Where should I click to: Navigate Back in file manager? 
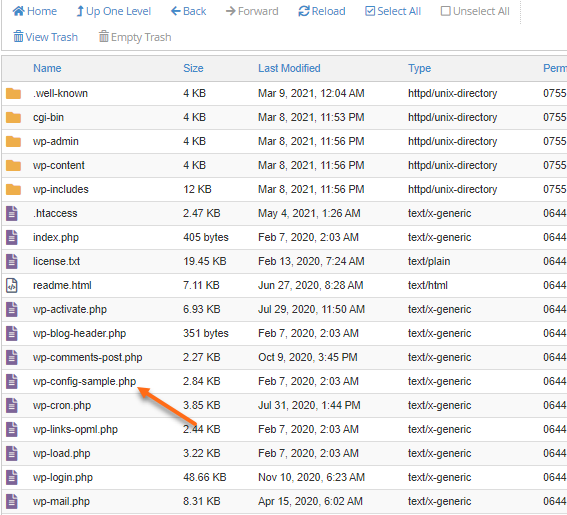pyautogui.click(x=188, y=11)
